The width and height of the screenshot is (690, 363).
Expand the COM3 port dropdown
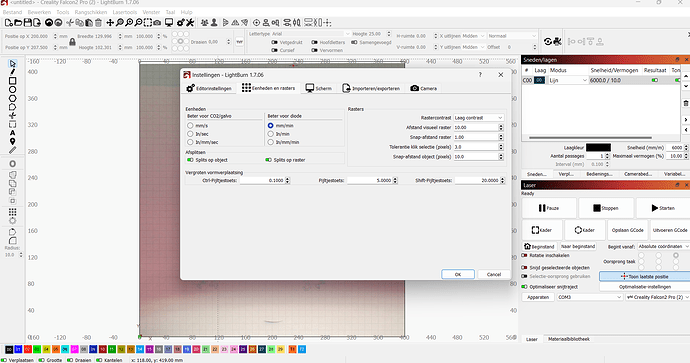589,297
